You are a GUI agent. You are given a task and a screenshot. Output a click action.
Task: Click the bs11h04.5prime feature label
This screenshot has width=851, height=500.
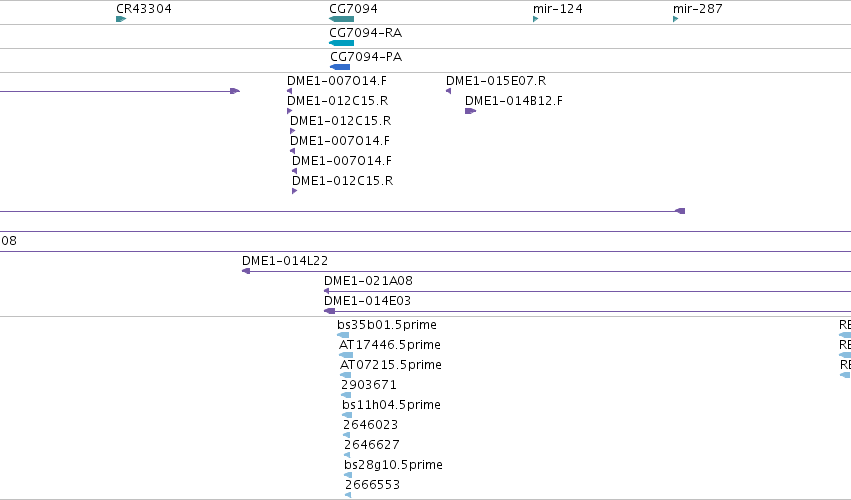pyautogui.click(x=391, y=404)
